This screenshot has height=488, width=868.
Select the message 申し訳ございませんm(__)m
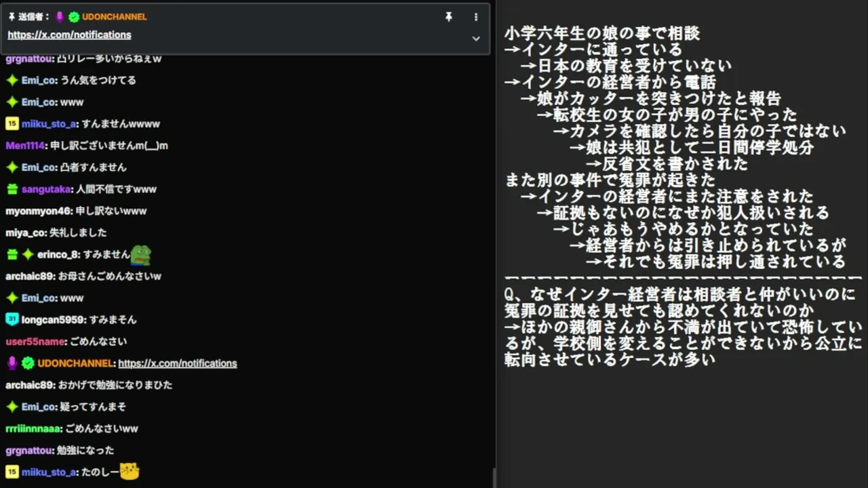point(109,146)
